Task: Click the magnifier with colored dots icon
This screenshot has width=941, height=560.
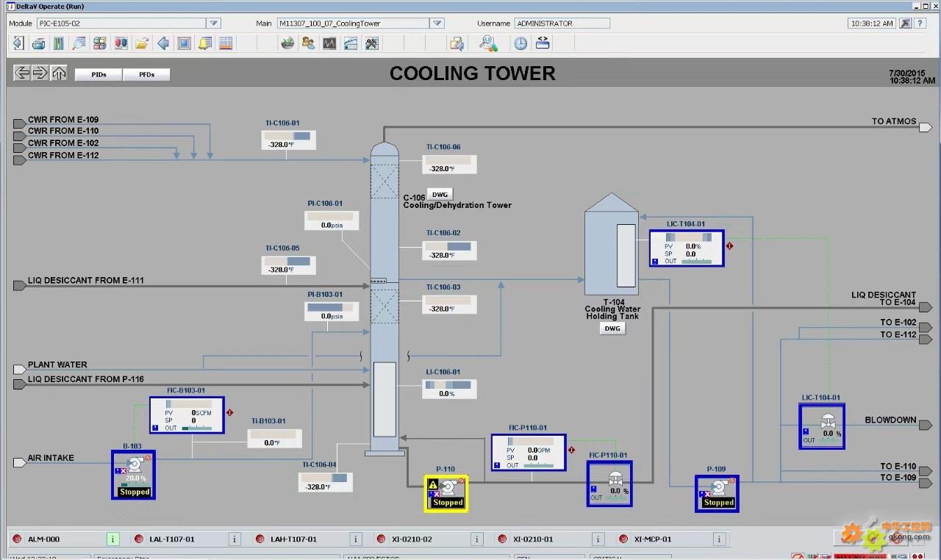Action: coord(488,43)
